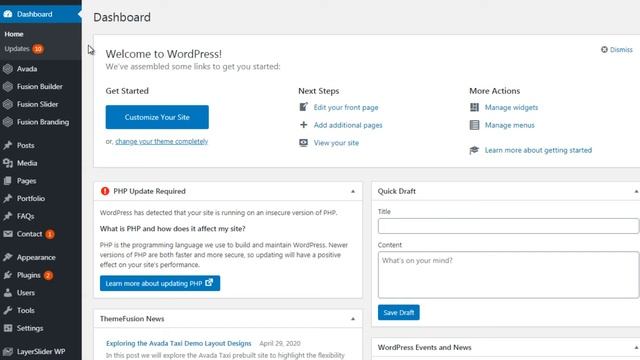Open the Posts menu label
Image resolution: width=640 pixels, height=360 pixels.
25,145
